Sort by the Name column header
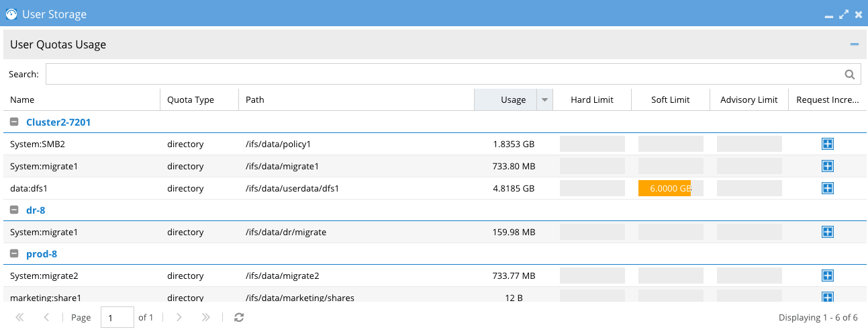The image size is (868, 336). 22,100
